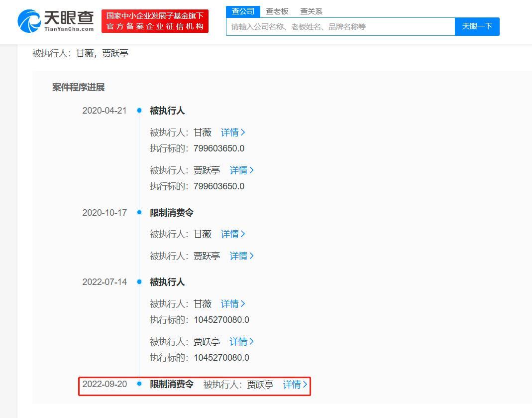This screenshot has height=418, width=532.
Task: Open 详情 for 贾跃亭 under 2022-07-14
Action: click(x=241, y=342)
